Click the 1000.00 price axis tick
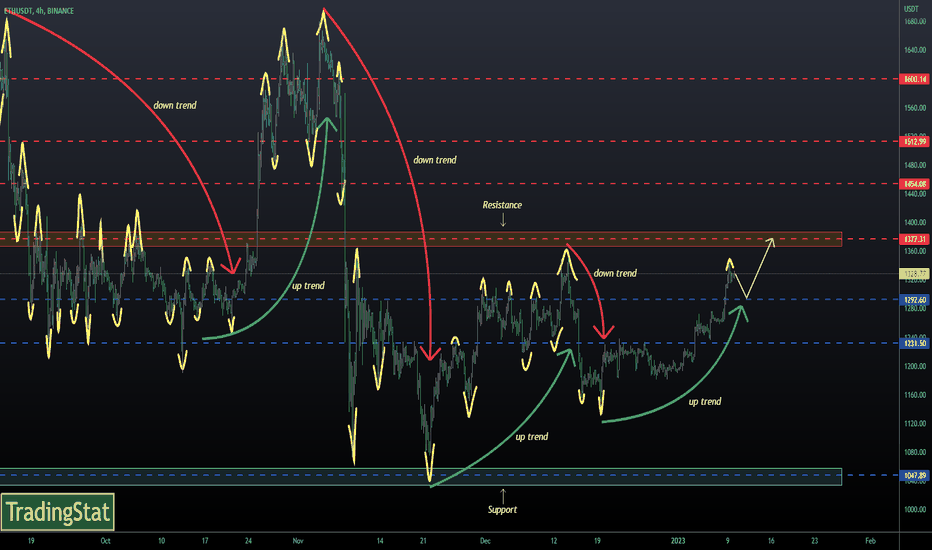 [x=915, y=510]
